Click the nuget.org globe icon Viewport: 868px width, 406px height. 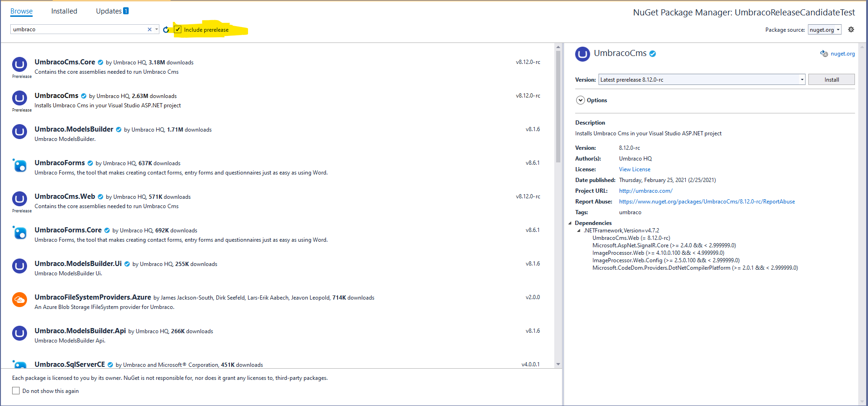point(824,54)
